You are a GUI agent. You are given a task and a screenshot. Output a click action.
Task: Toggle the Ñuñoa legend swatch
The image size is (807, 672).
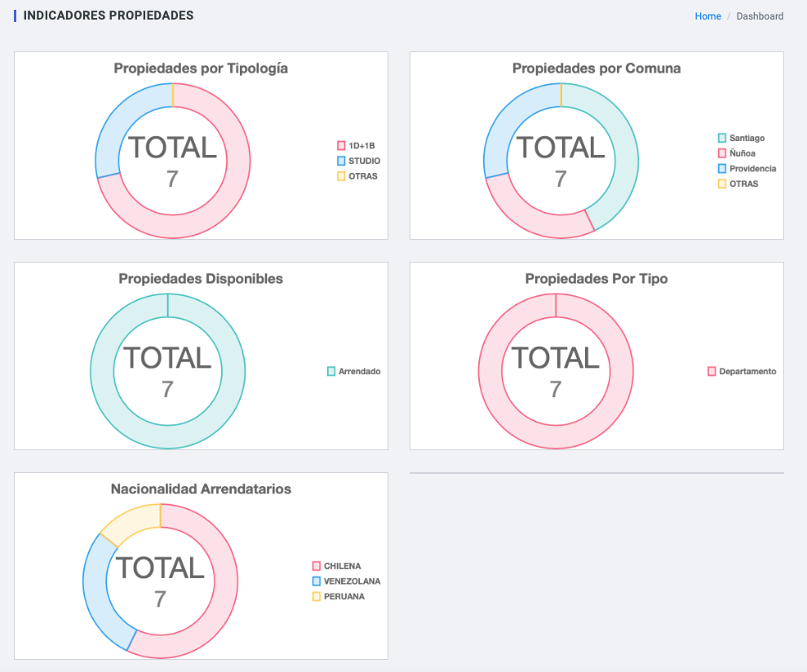pos(722,153)
